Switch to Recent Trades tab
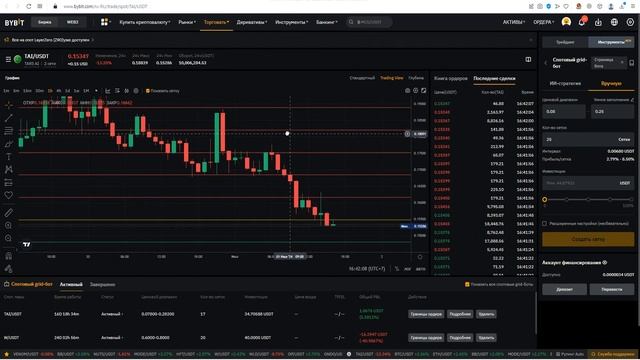Screen dimensions: 640x360 [x=494, y=78]
